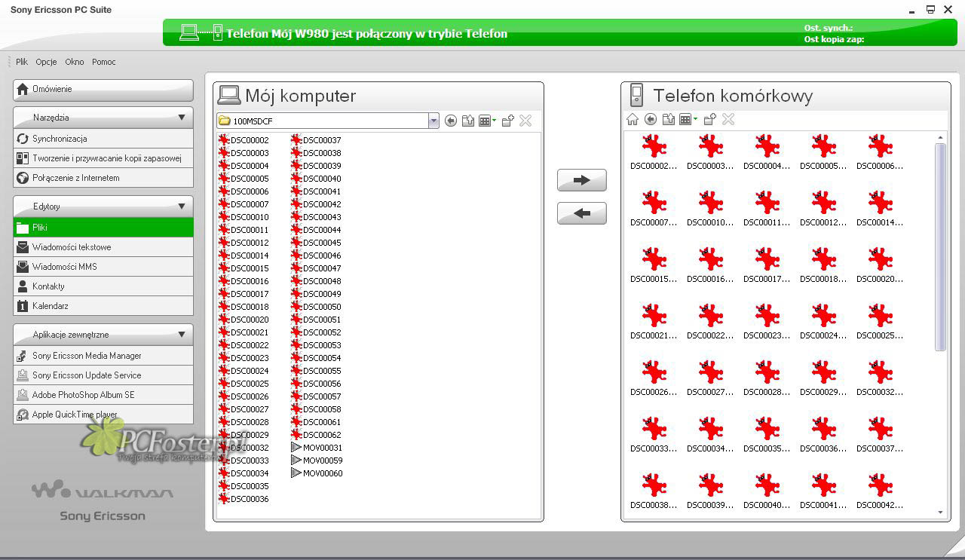This screenshot has width=965, height=560.
Task: Collapse the Aplikacje zewnętrzne section
Action: point(181,335)
